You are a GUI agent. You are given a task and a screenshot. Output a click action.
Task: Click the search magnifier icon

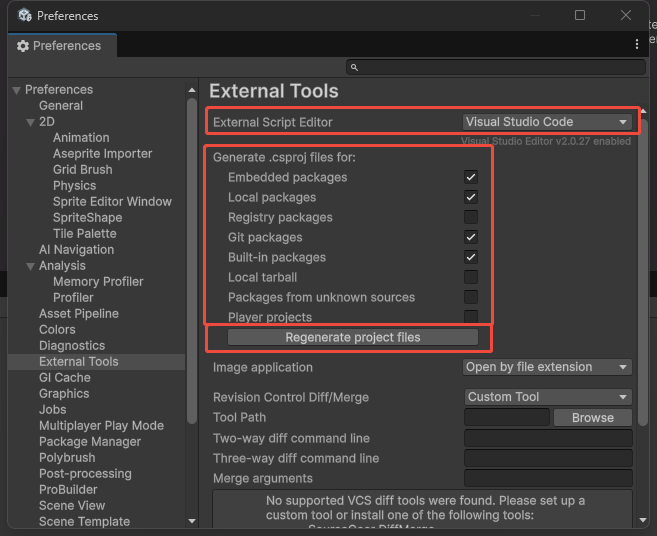click(x=354, y=67)
